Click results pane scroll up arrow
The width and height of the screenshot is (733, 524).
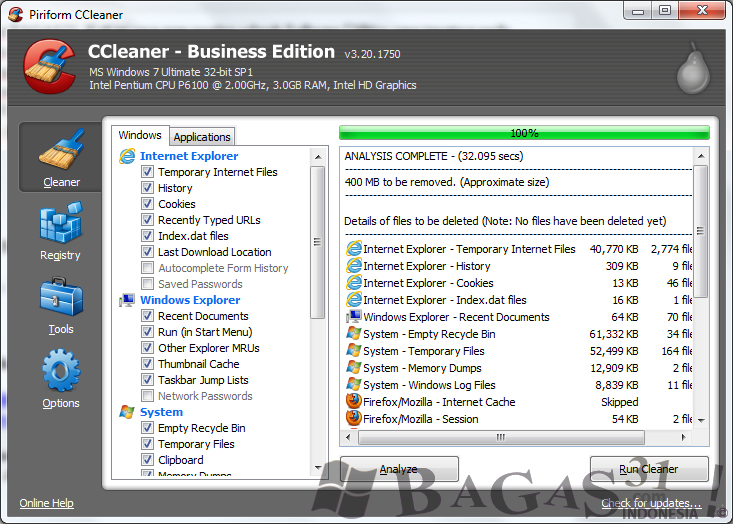700,156
